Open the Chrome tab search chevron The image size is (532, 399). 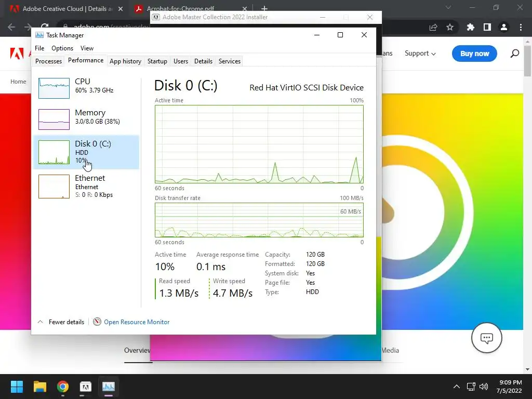pos(448,7)
